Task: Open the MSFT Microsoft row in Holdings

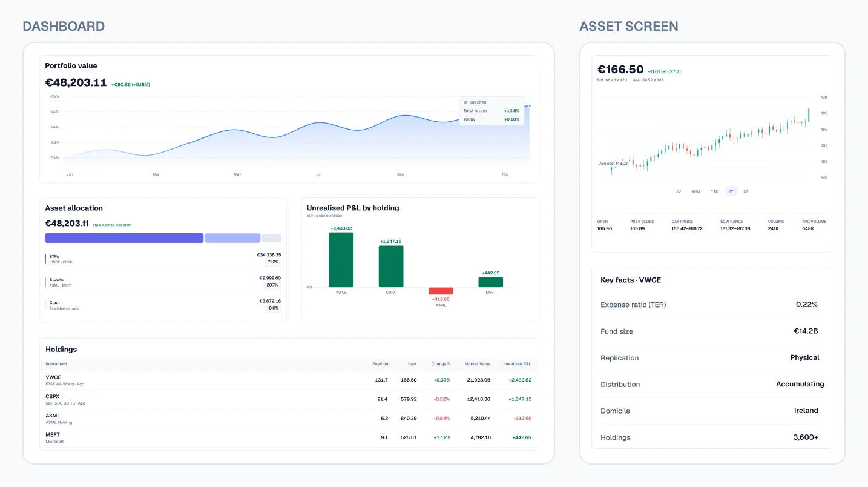Action: (289, 437)
